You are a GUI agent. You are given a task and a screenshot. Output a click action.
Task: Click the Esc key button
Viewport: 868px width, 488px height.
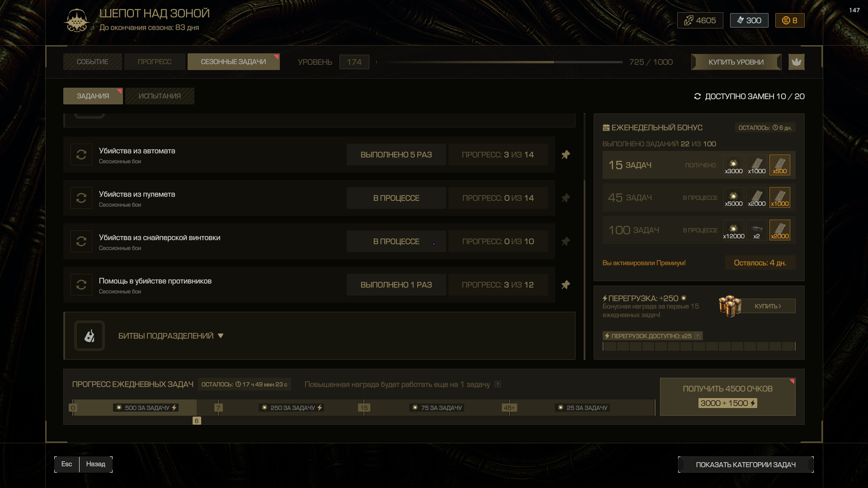coord(67,464)
